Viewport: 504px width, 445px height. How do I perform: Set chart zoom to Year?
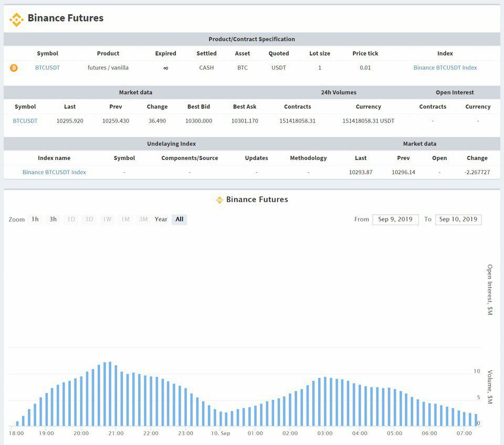(x=161, y=219)
